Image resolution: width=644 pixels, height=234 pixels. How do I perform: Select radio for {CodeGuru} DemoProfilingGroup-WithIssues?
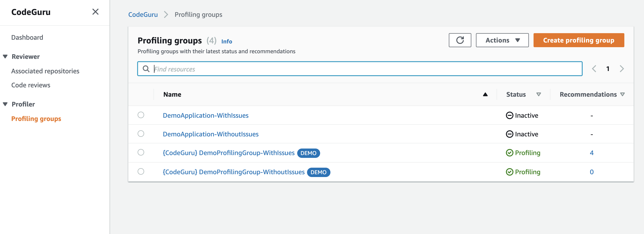(x=141, y=152)
